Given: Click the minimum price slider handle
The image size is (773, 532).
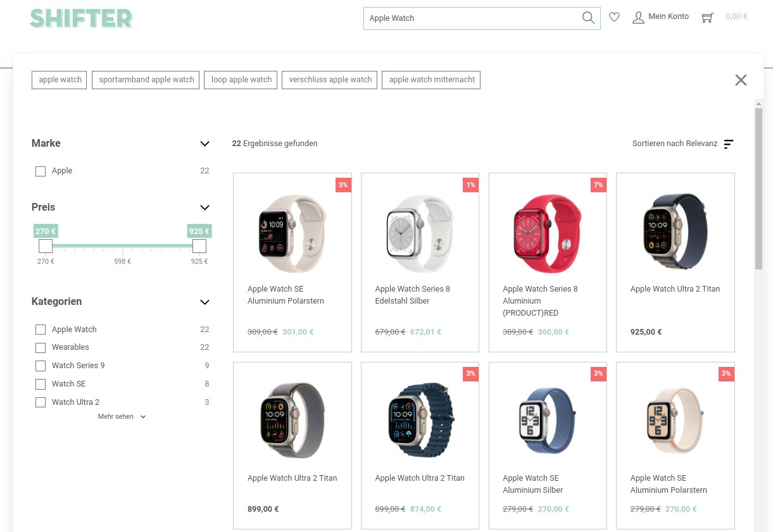Looking at the screenshot, I should point(46,246).
